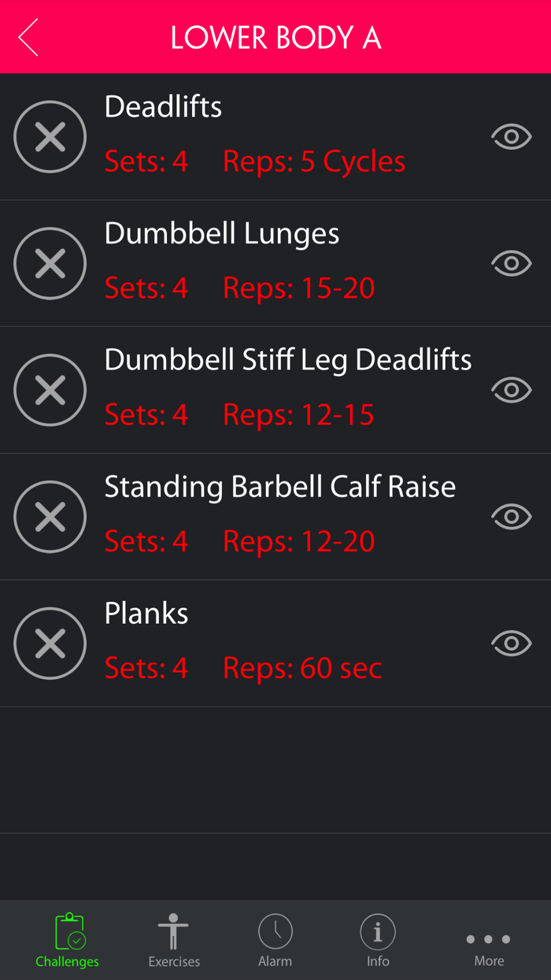Viewport: 551px width, 980px height.
Task: Tap the Challenges clipboard icon in bottom bar
Action: (x=67, y=934)
